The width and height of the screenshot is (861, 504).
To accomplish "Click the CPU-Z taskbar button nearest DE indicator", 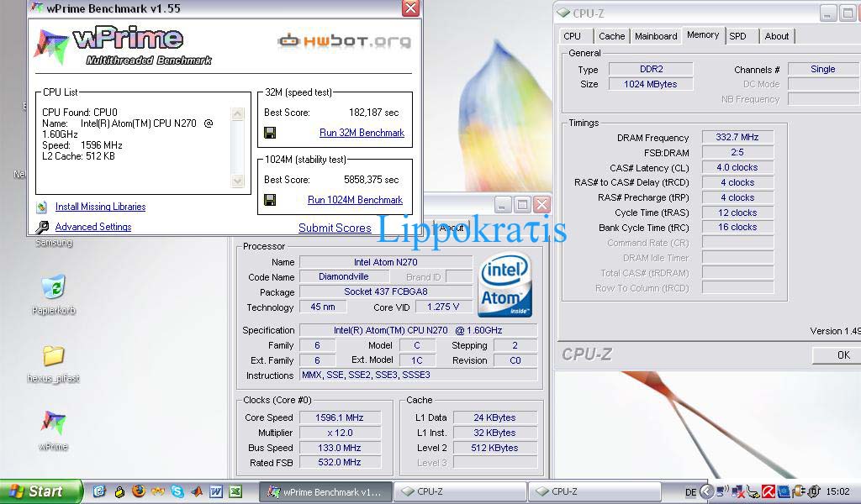I will [x=594, y=492].
